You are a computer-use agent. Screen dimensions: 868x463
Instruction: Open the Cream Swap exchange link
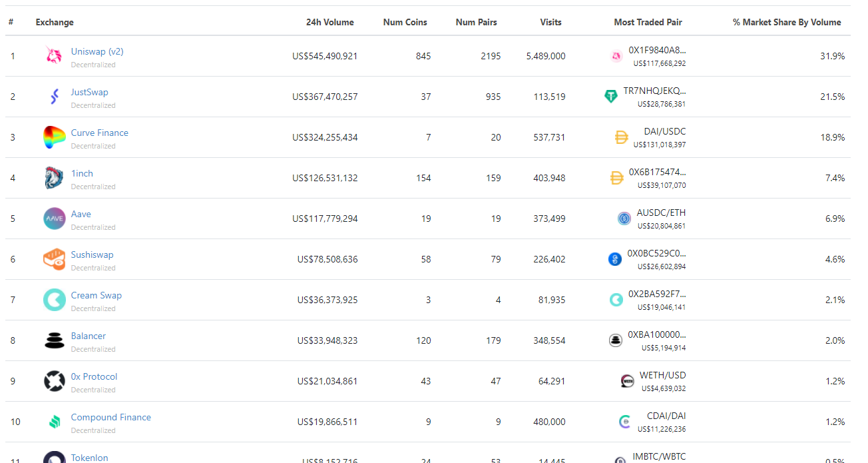[97, 295]
